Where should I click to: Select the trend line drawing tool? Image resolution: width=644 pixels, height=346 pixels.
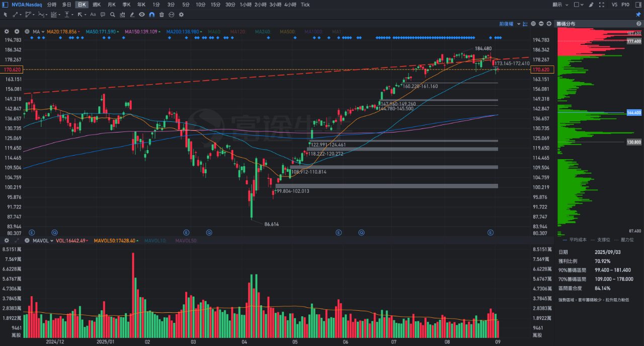coord(15,15)
